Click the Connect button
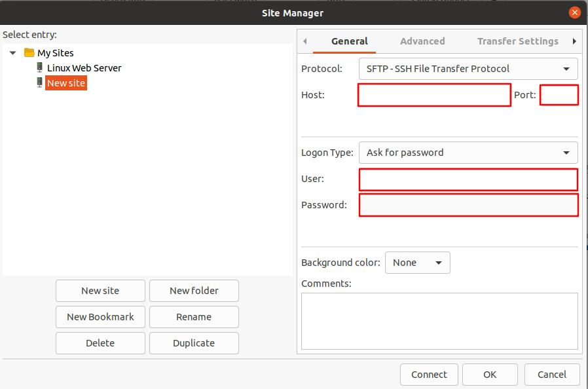 pyautogui.click(x=429, y=375)
